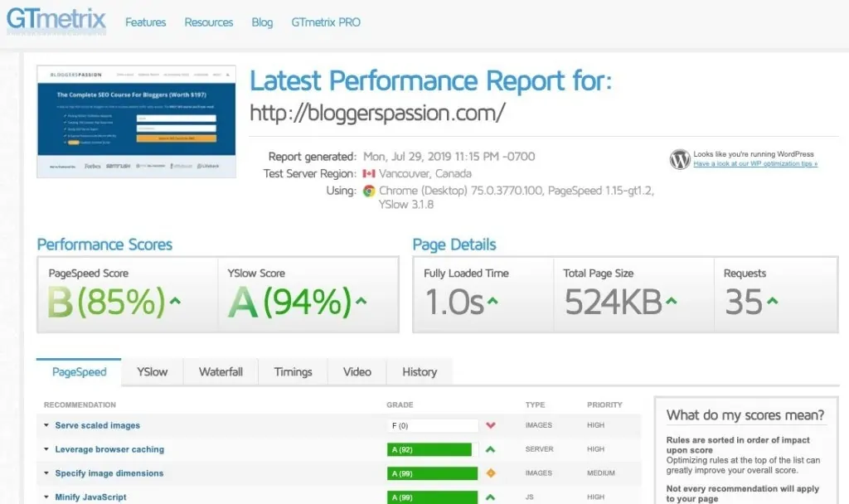
Task: Click the red arrow indicator for Serve scaled images
Action: click(x=491, y=425)
